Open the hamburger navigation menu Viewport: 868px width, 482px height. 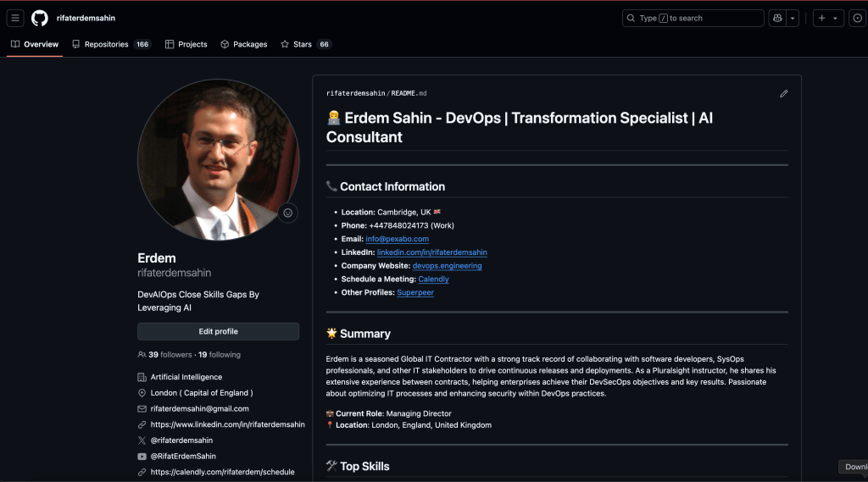tap(15, 19)
